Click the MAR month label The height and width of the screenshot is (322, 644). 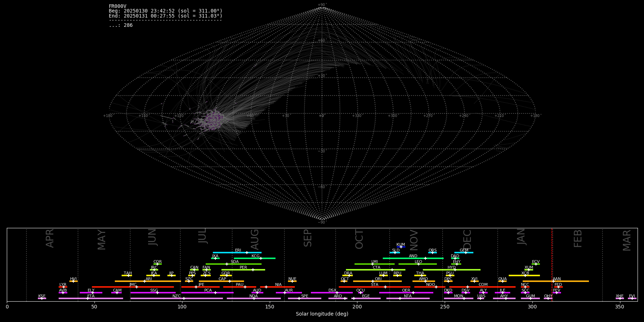tap(627, 240)
